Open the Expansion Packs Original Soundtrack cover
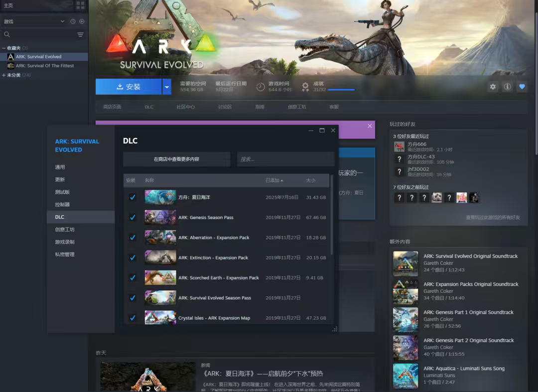 click(x=405, y=291)
